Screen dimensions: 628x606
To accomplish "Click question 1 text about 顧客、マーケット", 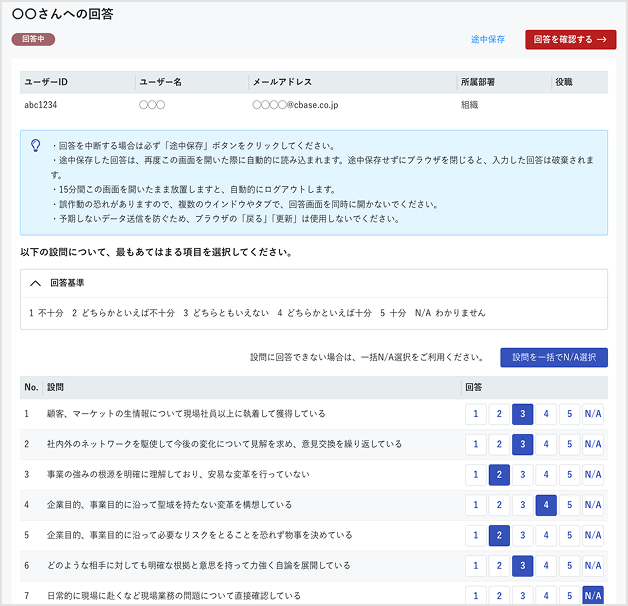I will pos(186,414).
